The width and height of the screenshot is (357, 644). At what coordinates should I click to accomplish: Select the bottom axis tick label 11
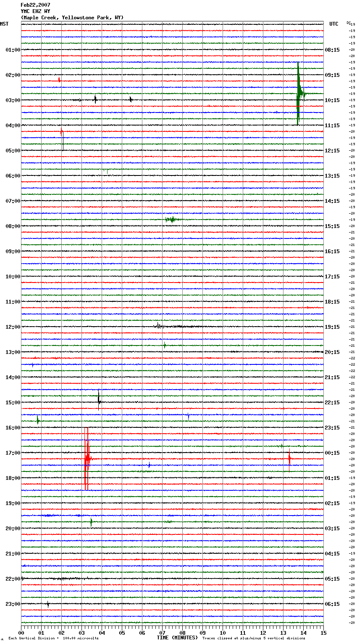(x=243, y=633)
